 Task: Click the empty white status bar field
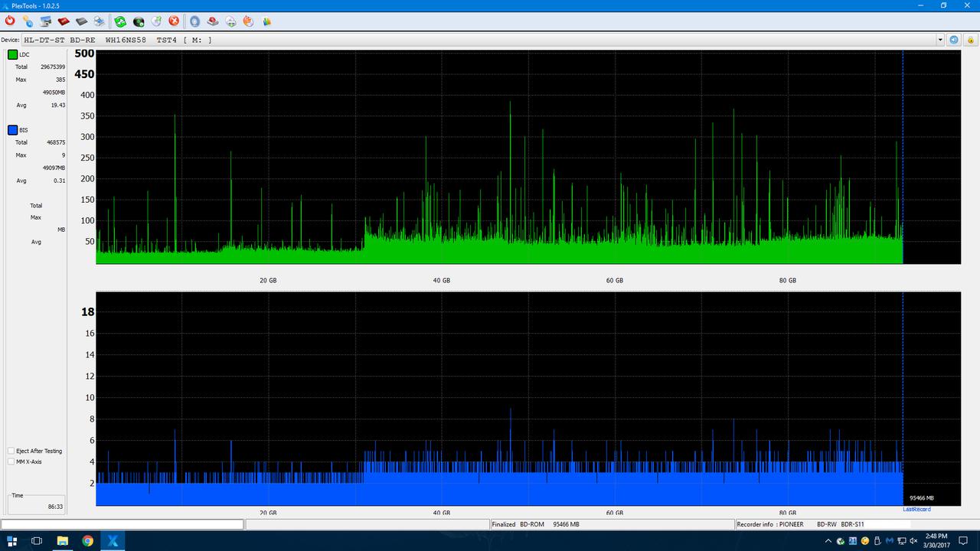[x=122, y=524]
